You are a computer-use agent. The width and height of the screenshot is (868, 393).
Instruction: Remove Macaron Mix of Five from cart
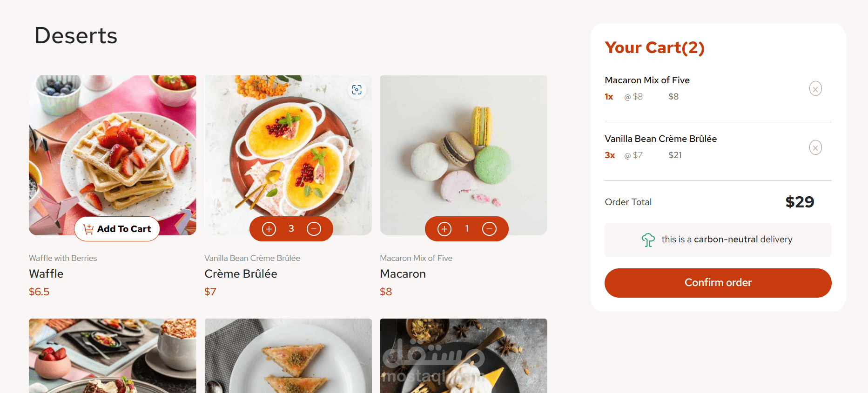tap(815, 88)
